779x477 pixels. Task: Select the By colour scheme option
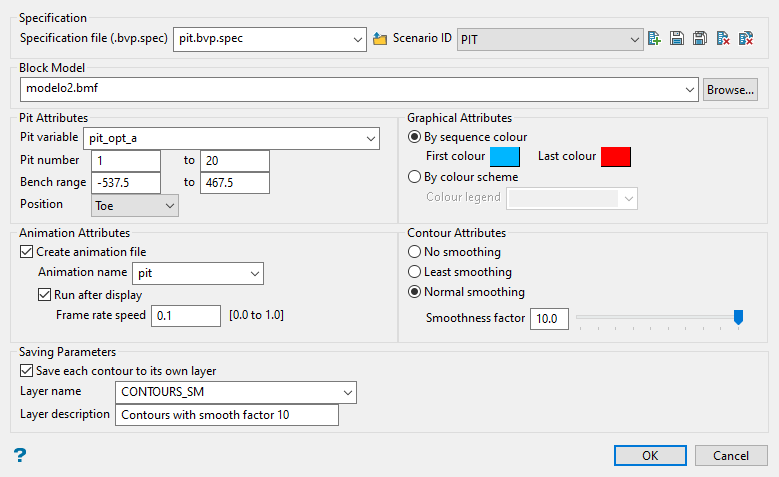pos(415,177)
